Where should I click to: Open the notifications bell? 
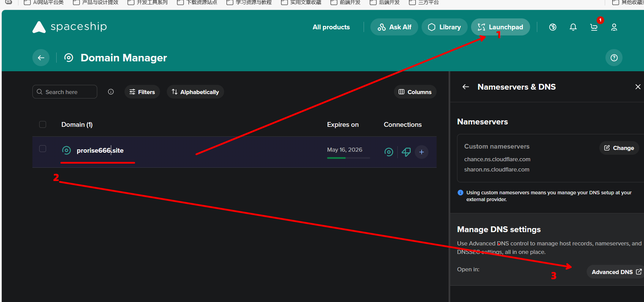[573, 27]
